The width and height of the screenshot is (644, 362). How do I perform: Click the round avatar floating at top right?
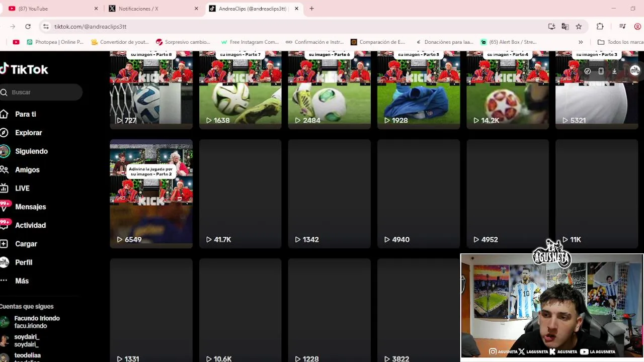pos(635,71)
